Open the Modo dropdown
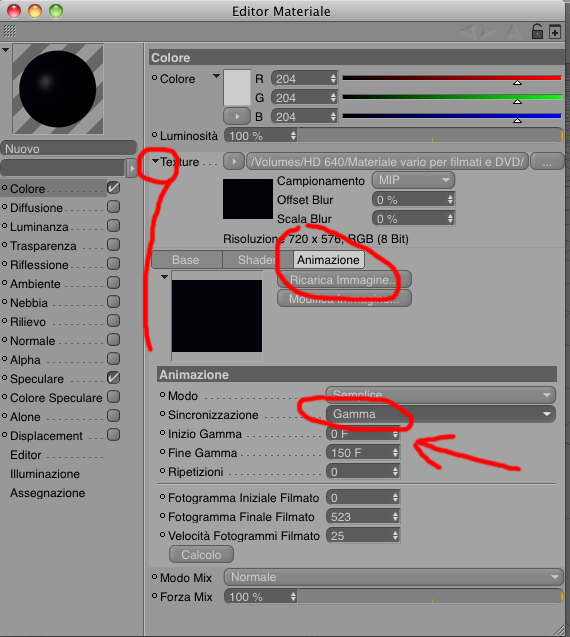Viewport: 570px width, 637px height. [x=440, y=394]
